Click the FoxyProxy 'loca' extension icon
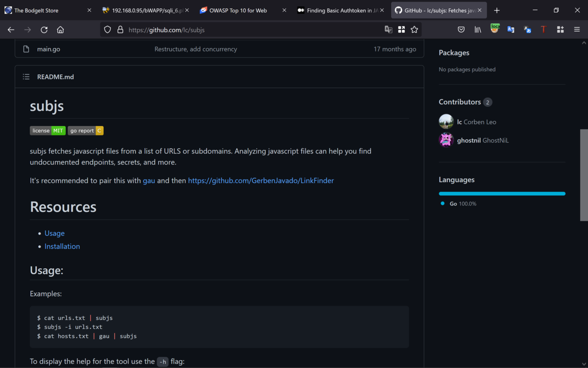588x368 pixels. (495, 29)
